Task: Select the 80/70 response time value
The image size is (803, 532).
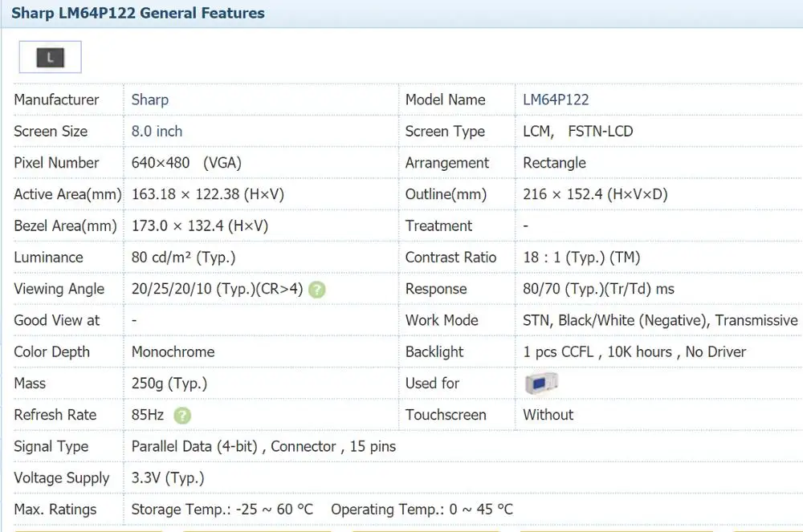Action: (x=598, y=289)
